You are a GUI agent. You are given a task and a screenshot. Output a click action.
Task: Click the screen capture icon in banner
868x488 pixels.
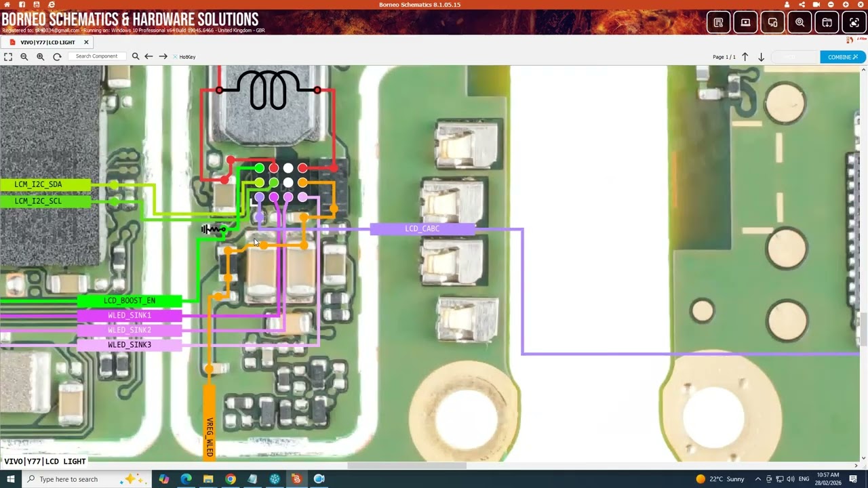pos(854,22)
